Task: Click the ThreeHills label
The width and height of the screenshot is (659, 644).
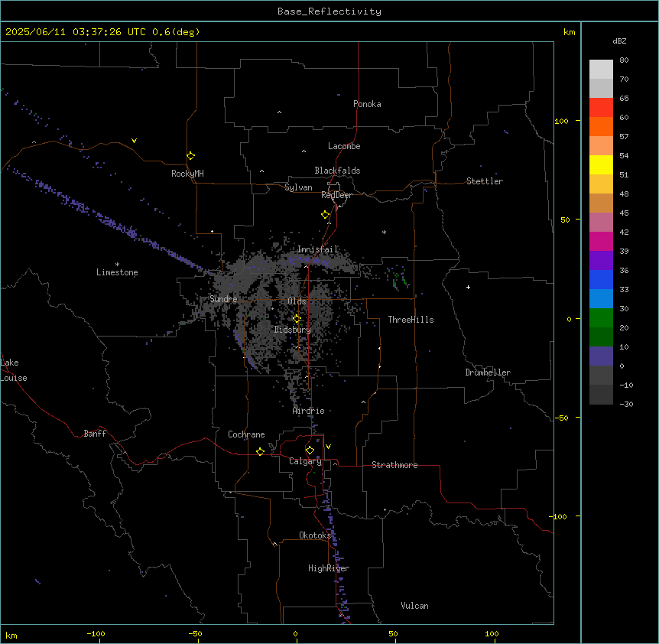Action: point(411,320)
